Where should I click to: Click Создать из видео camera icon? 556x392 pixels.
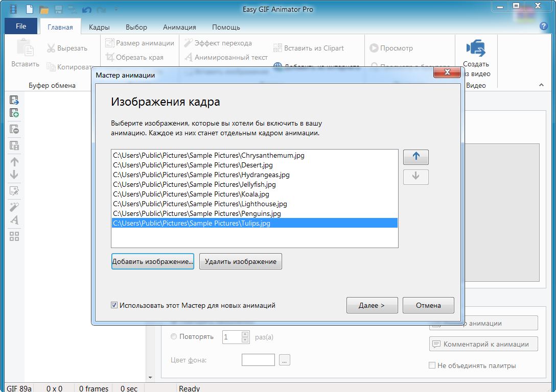(x=476, y=48)
